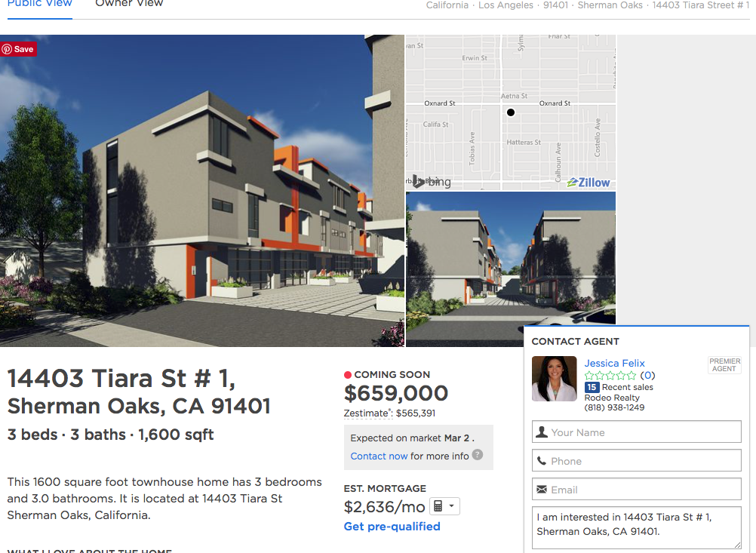This screenshot has height=553, width=756.
Task: Click the Bing logo on map
Action: click(432, 182)
